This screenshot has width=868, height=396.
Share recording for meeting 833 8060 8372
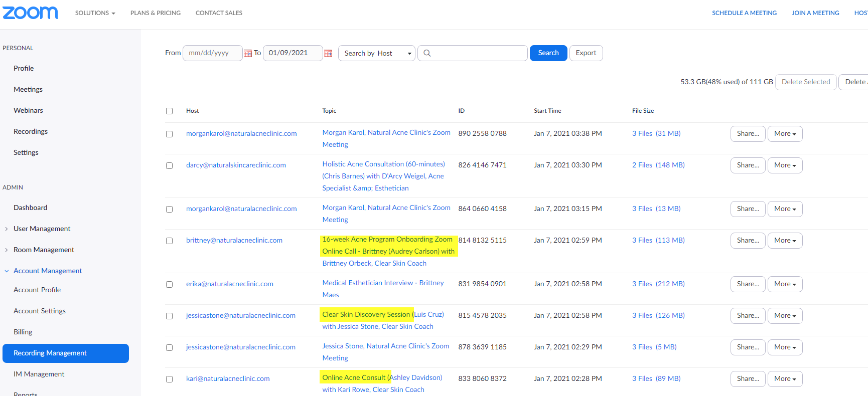pyautogui.click(x=748, y=379)
